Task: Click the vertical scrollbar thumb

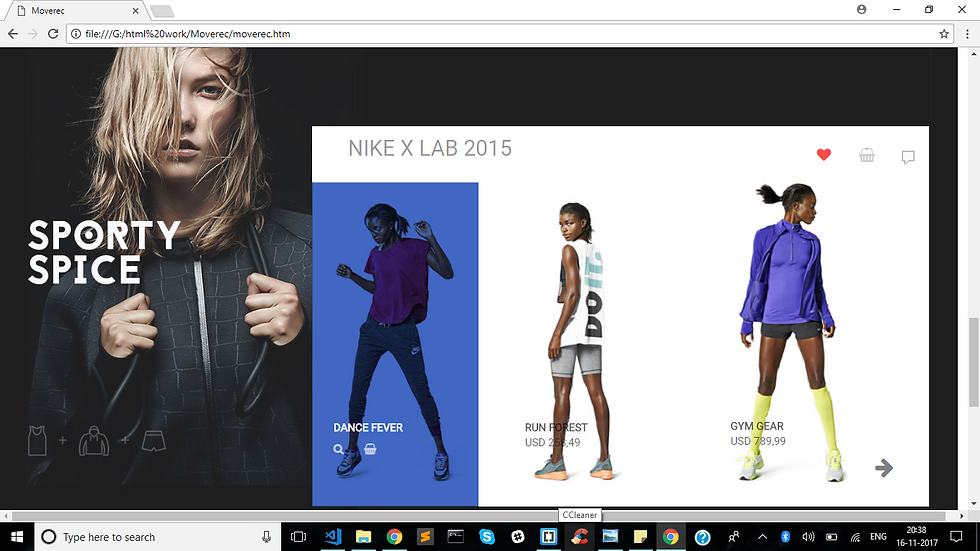Action: pyautogui.click(x=973, y=362)
